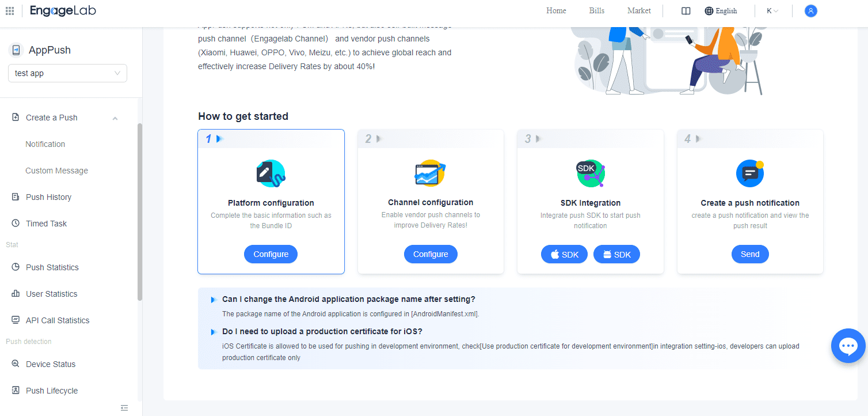This screenshot has height=416, width=868.
Task: Click the 'How to get started' heading
Action: [243, 116]
